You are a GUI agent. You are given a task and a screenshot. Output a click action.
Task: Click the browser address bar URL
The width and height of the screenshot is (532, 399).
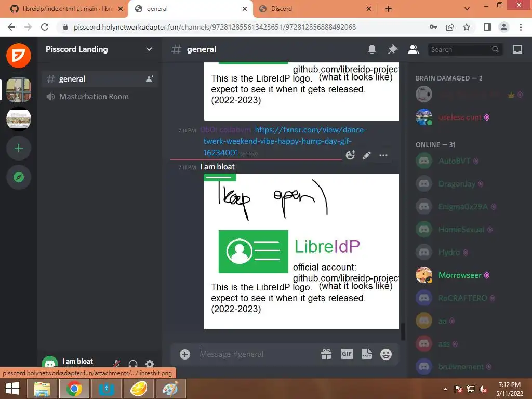[x=215, y=27]
